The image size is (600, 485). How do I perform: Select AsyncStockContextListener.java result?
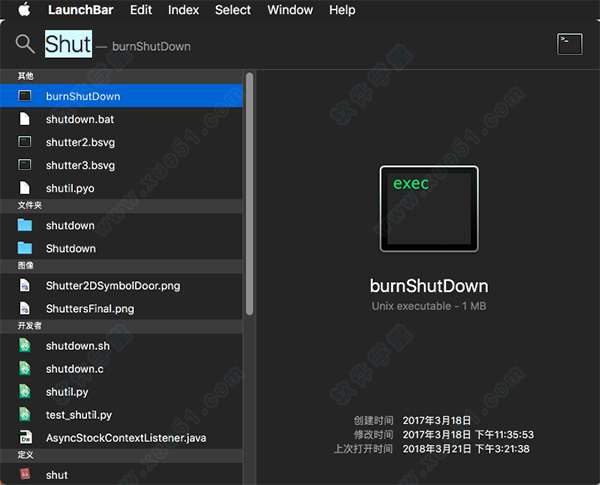[x=121, y=437]
